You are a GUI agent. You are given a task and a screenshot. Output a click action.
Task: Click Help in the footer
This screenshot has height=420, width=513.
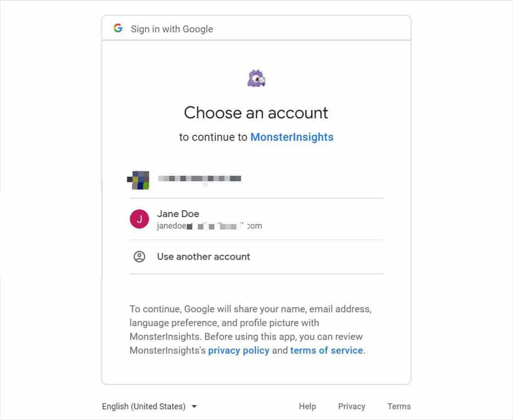pyautogui.click(x=307, y=406)
